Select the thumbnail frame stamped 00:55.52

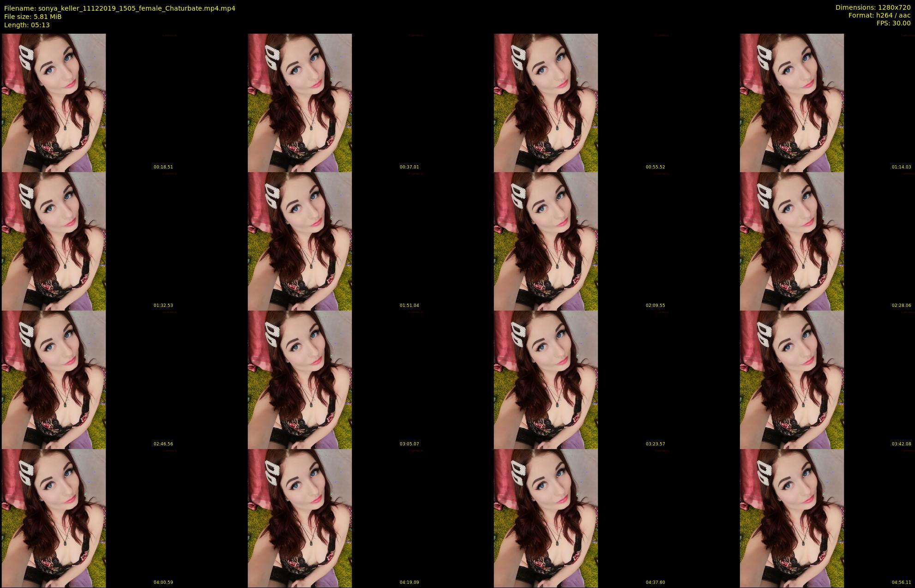(546, 102)
